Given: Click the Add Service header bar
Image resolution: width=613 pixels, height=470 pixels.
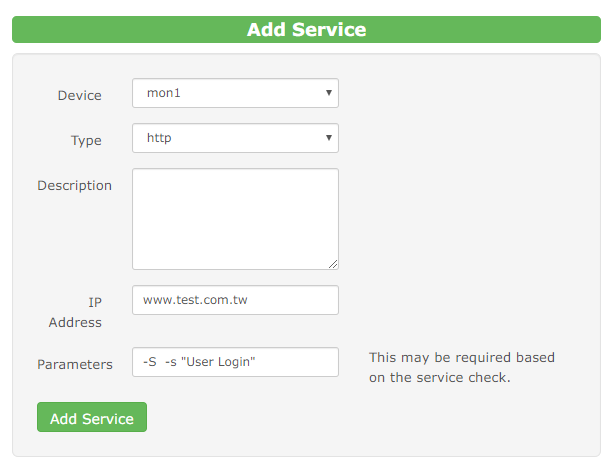Looking at the screenshot, I should [306, 29].
